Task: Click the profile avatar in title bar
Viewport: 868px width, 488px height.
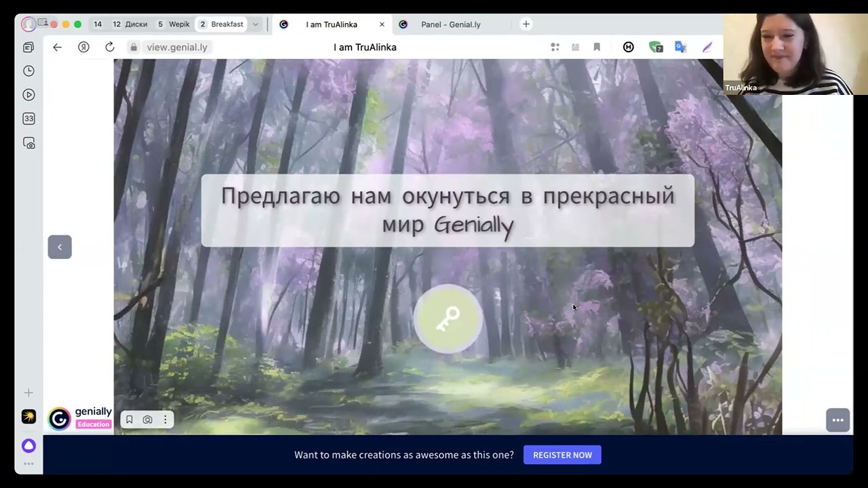Action: tap(28, 24)
